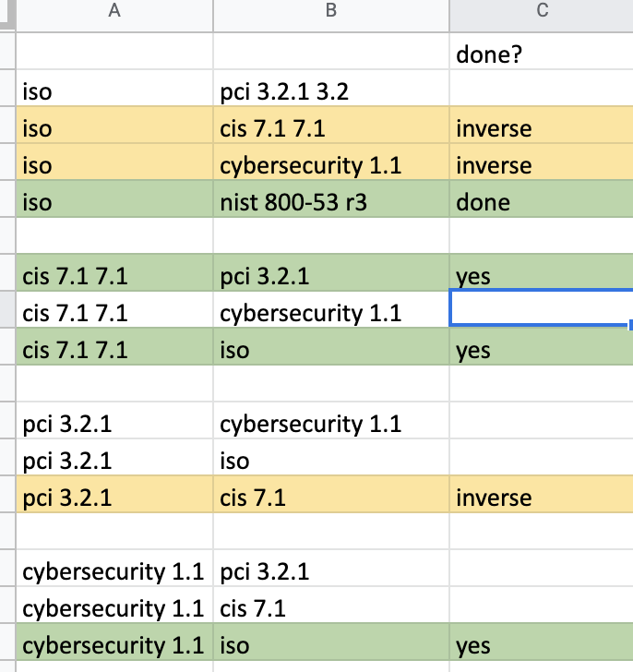Click the first yellow 'inverse' cell
This screenshot has width=633, height=672.
(542, 126)
